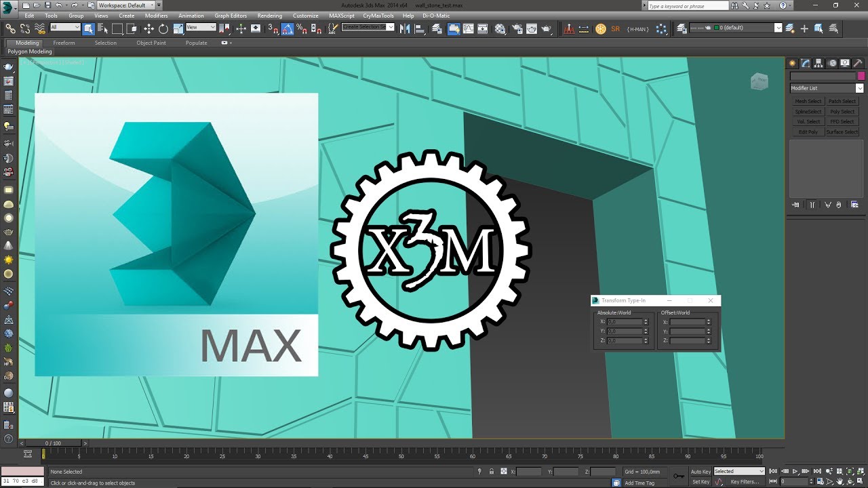This screenshot has width=868, height=488.
Task: Click the Polygon Modeling panel label
Action: point(30,52)
